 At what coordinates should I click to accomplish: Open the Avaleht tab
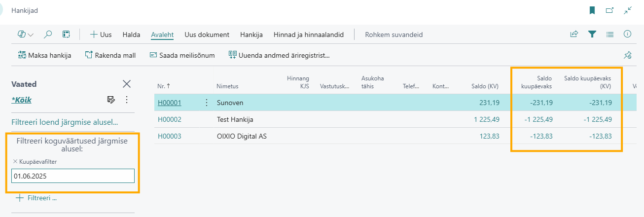[x=163, y=35]
